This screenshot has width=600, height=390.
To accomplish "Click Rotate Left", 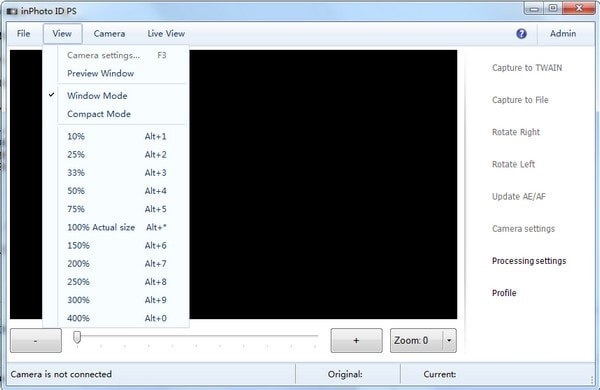I will click(x=513, y=164).
